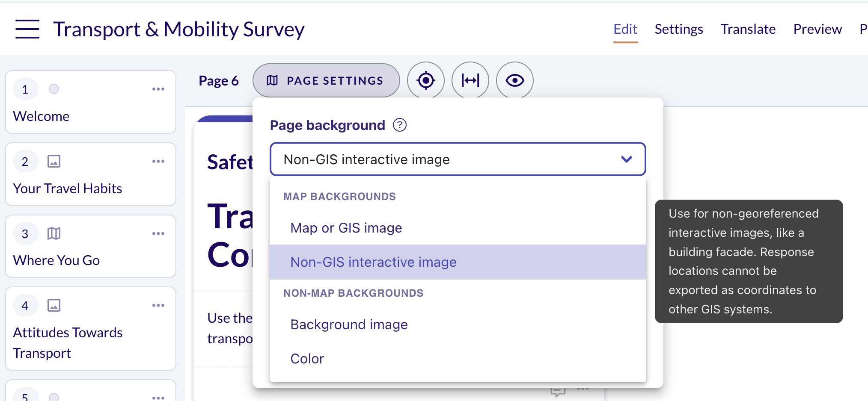Click page number 3 badge
868x401 pixels.
point(25,234)
